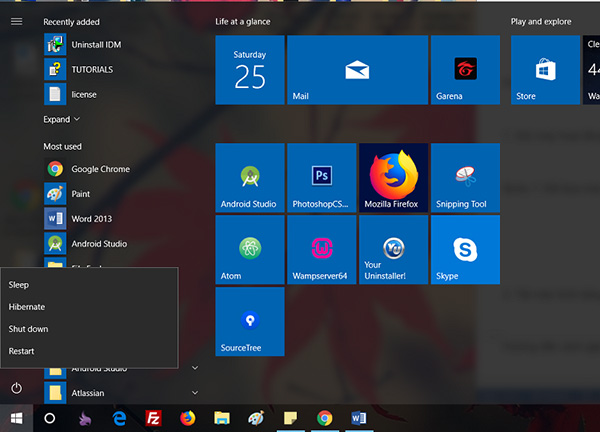Open the Atom editor tile
Image resolution: width=600 pixels, height=432 pixels.
(249, 250)
